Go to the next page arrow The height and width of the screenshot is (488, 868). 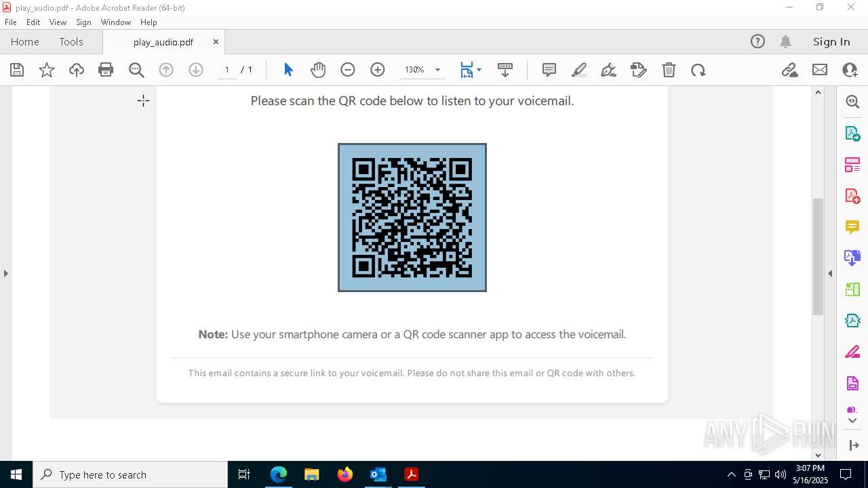(x=196, y=70)
